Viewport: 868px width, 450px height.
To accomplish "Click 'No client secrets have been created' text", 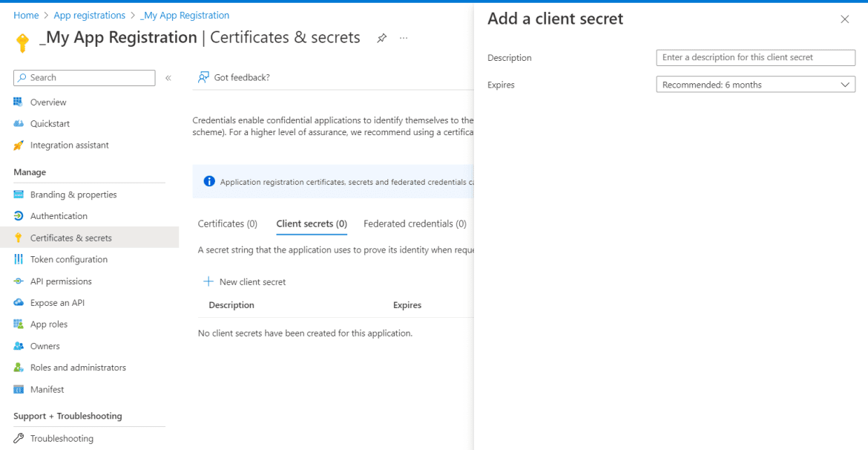I will 305,333.
